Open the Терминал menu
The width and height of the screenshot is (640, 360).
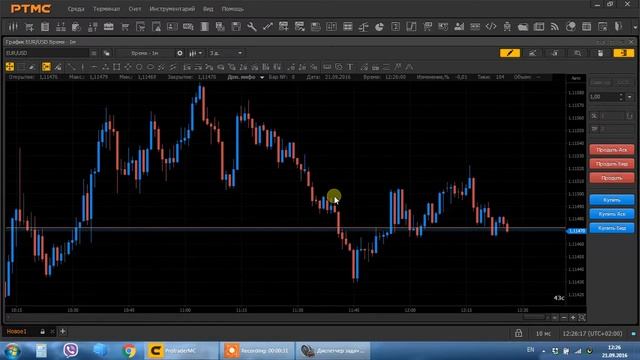[107, 9]
